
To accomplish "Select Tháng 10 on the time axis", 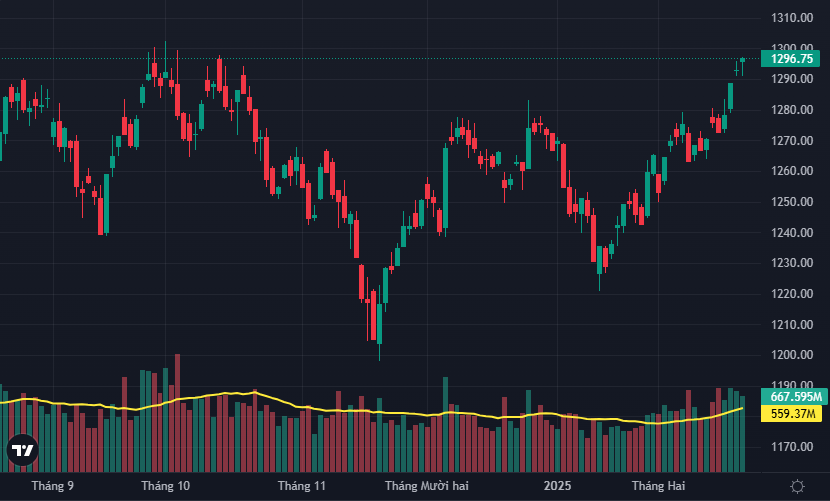I will pyautogui.click(x=165, y=486).
